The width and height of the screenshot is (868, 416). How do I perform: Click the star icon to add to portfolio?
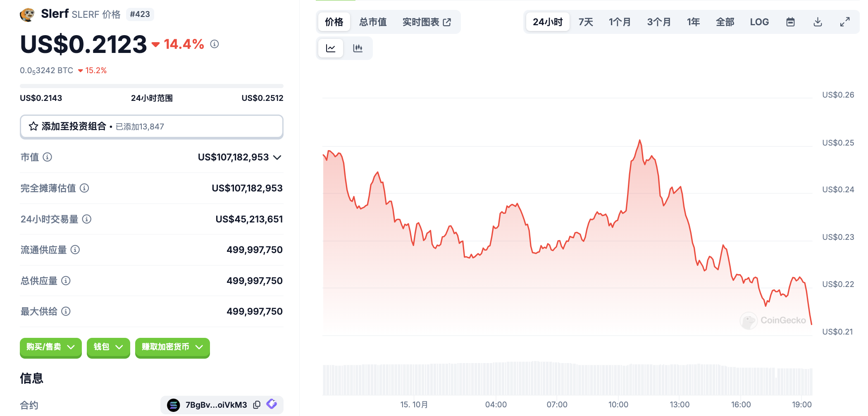(x=33, y=127)
